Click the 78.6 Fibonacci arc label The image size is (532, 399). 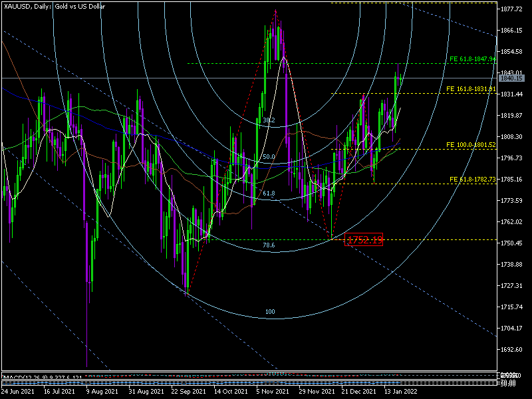pyautogui.click(x=269, y=245)
